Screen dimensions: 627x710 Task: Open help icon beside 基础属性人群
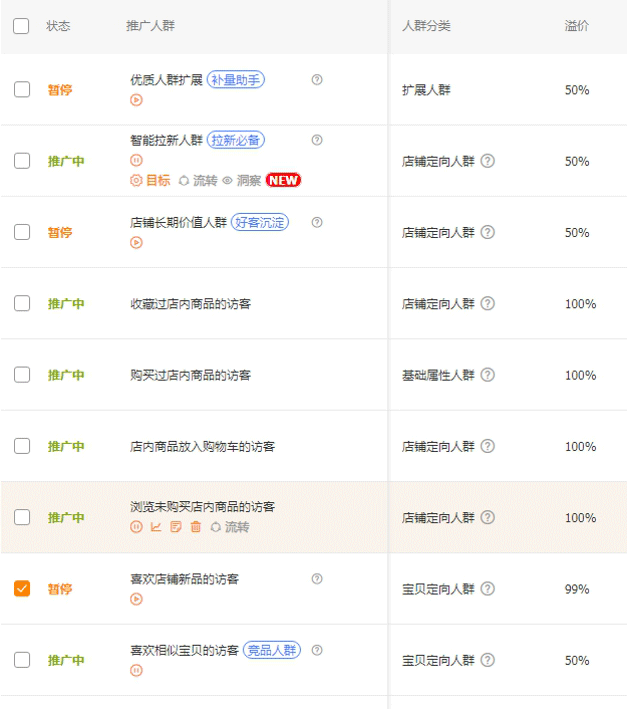(x=487, y=375)
